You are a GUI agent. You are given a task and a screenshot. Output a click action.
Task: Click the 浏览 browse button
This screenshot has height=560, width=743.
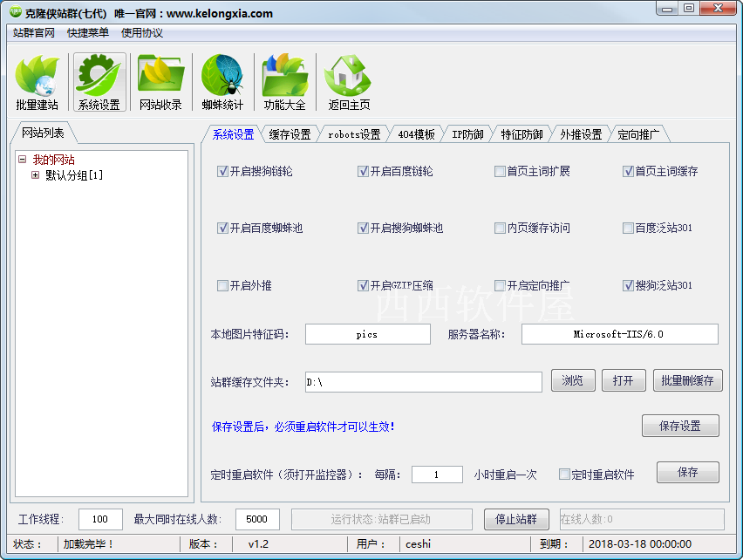[573, 381]
